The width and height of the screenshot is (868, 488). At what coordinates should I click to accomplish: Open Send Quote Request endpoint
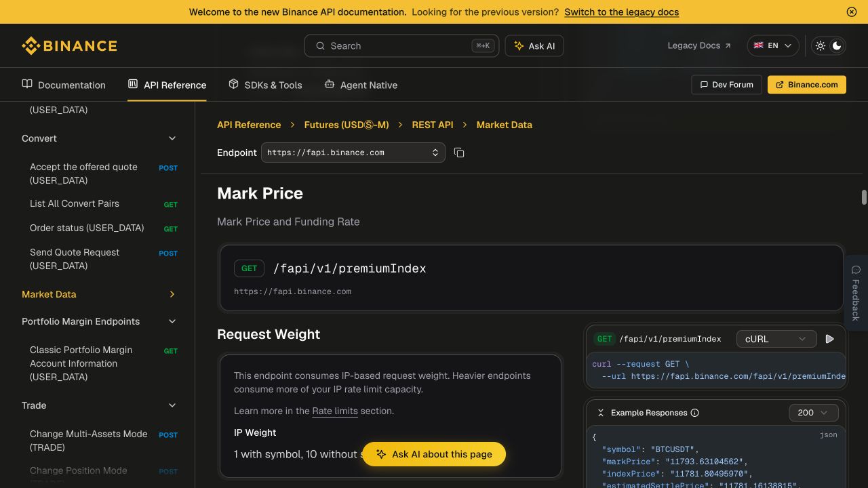tap(104, 259)
